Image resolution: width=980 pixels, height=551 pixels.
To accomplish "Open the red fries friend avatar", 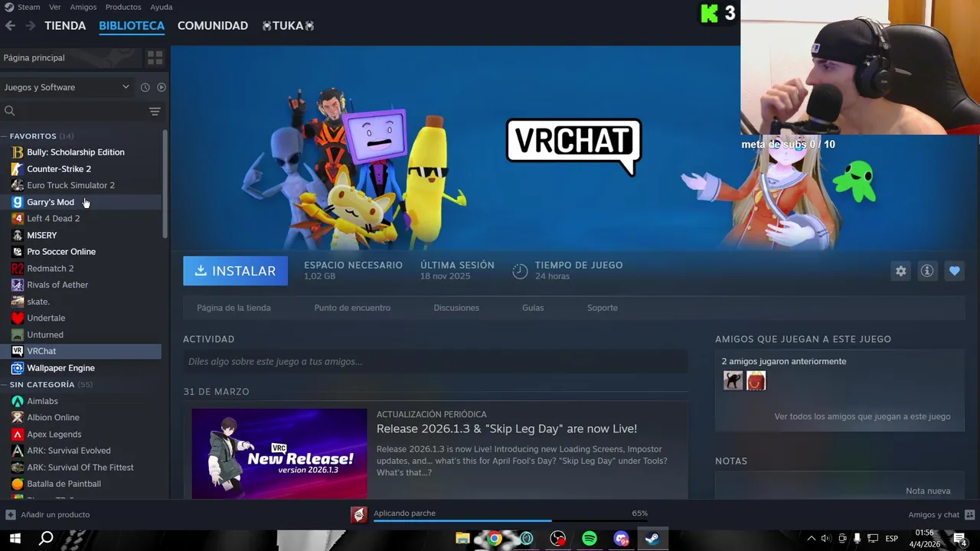I will [x=756, y=380].
